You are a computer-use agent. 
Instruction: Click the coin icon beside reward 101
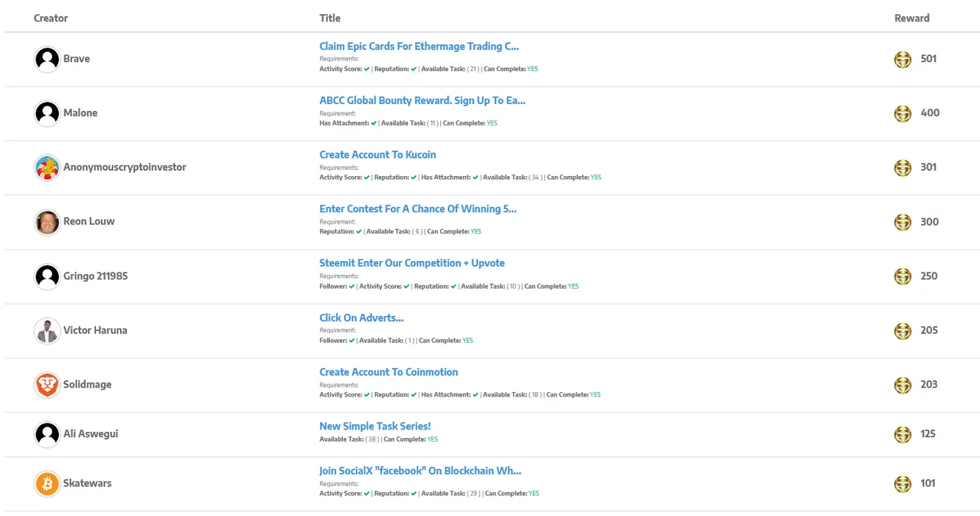point(903,484)
